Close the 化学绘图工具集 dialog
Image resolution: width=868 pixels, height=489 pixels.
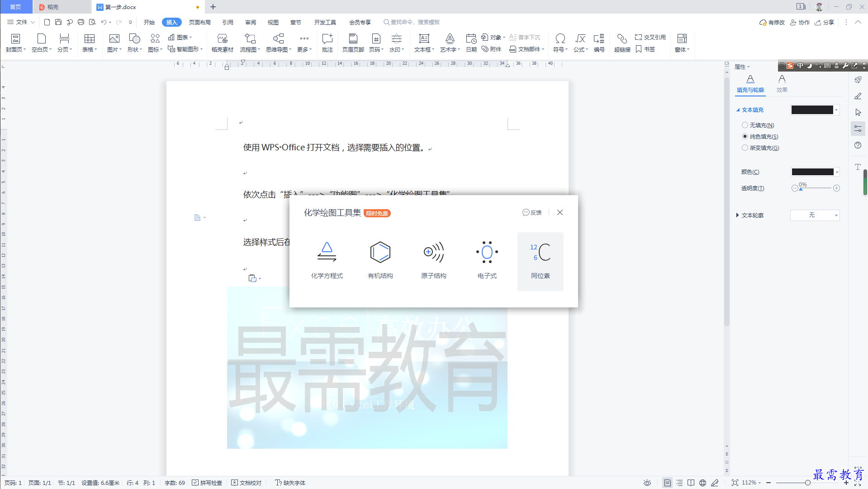[560, 212]
